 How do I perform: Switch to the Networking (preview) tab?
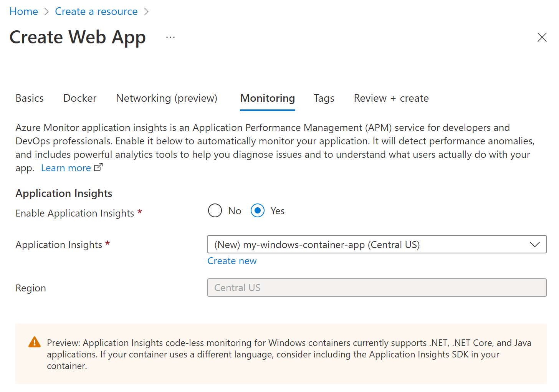coord(167,98)
